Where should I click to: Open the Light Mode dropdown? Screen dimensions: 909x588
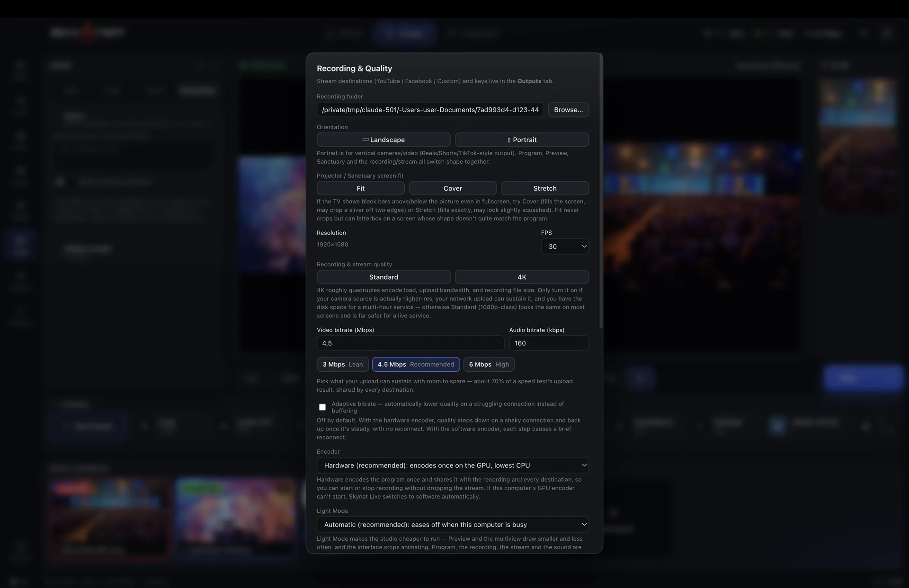click(x=453, y=525)
